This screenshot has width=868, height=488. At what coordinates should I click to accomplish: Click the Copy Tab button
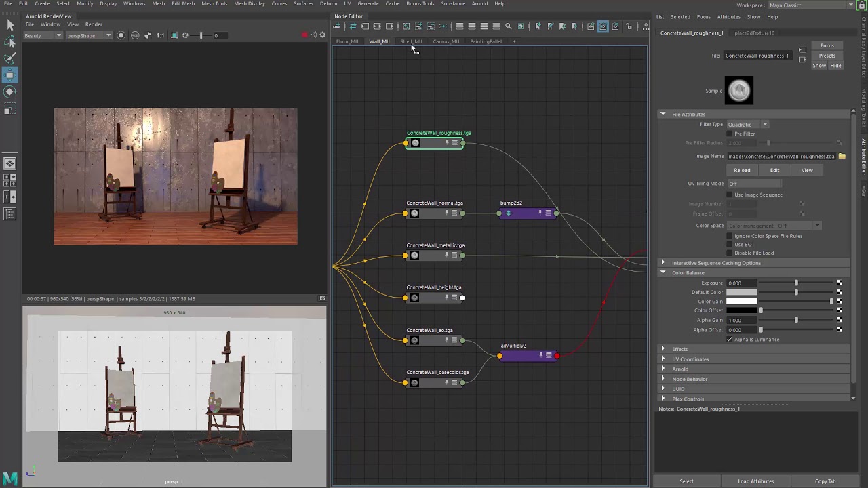(x=825, y=481)
